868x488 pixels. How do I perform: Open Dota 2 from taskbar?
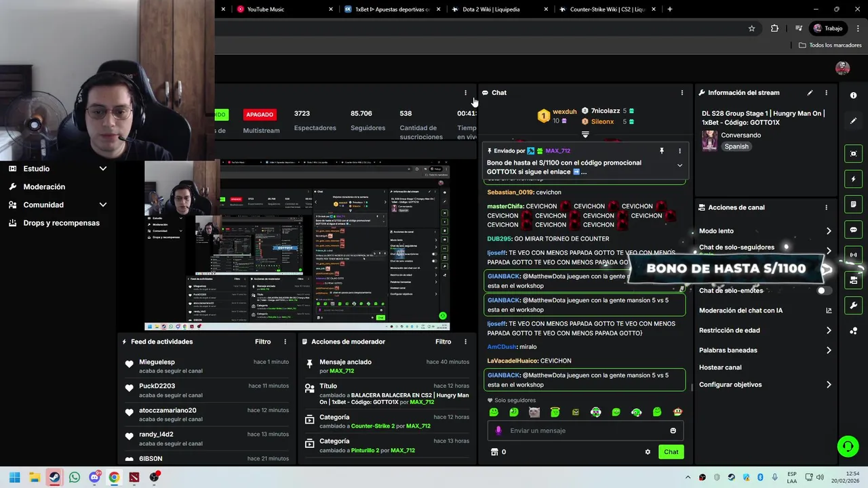pos(134,477)
